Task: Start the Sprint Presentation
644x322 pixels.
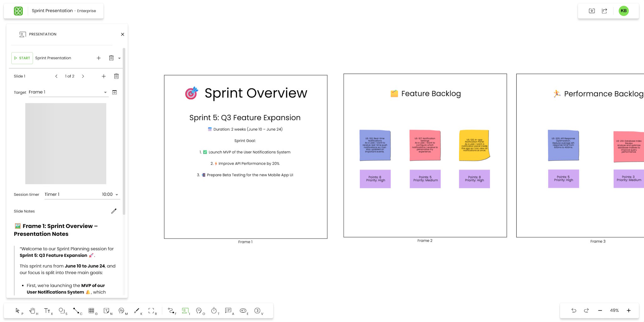Action: tap(22, 58)
